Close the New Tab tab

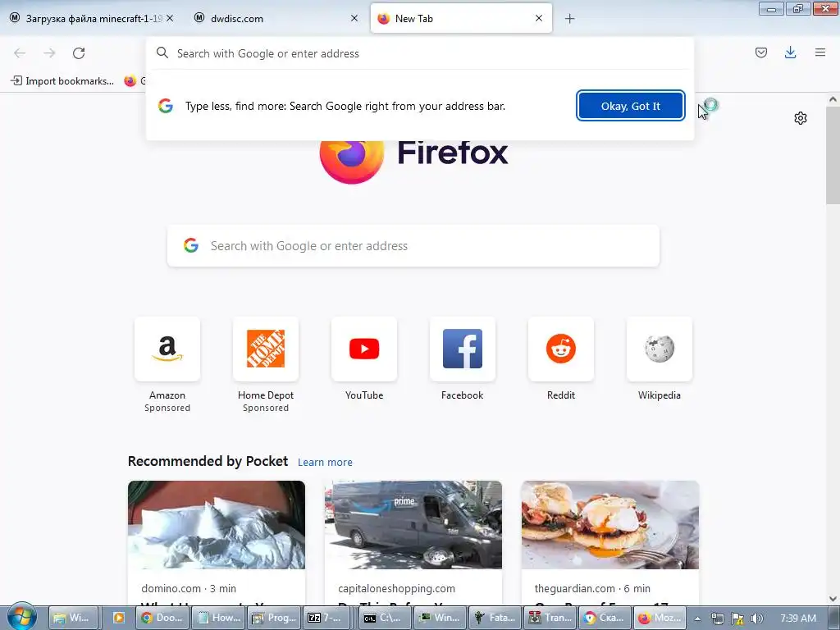(539, 19)
